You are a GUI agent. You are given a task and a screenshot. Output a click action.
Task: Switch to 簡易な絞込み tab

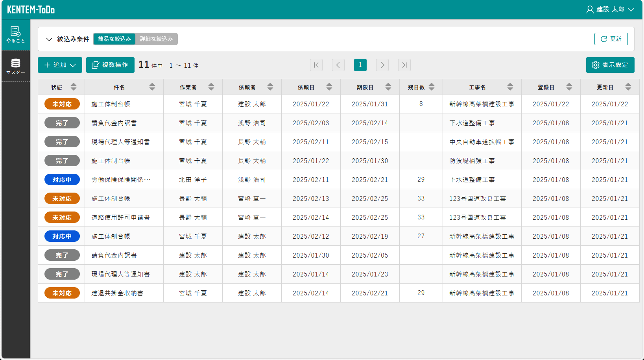[114, 39]
